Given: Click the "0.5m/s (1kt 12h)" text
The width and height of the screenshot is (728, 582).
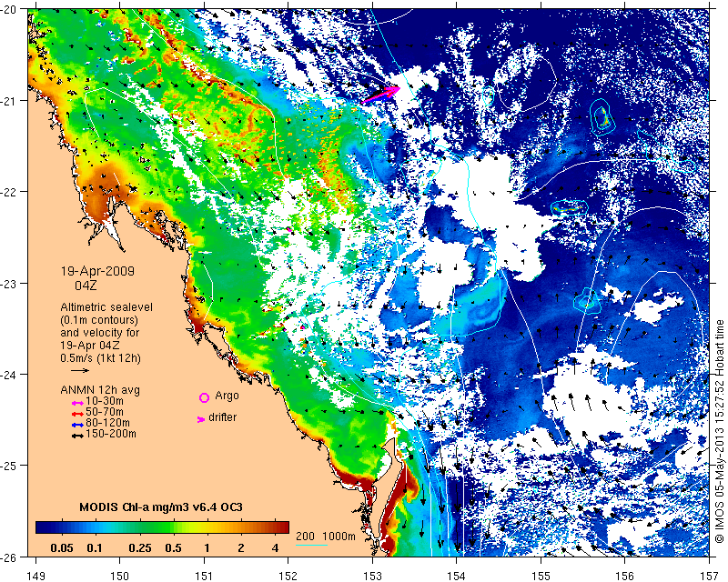Looking at the screenshot, I should click(100, 358).
